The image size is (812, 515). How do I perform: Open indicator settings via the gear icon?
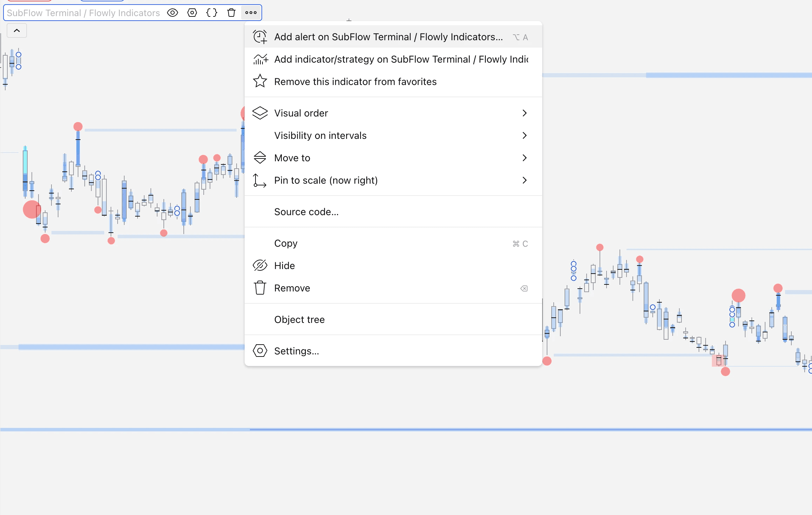192,13
